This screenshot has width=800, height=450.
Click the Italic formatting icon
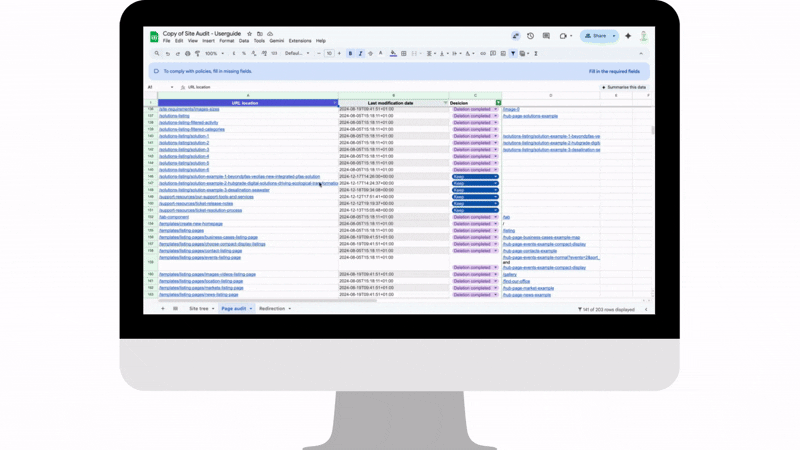pyautogui.click(x=360, y=54)
